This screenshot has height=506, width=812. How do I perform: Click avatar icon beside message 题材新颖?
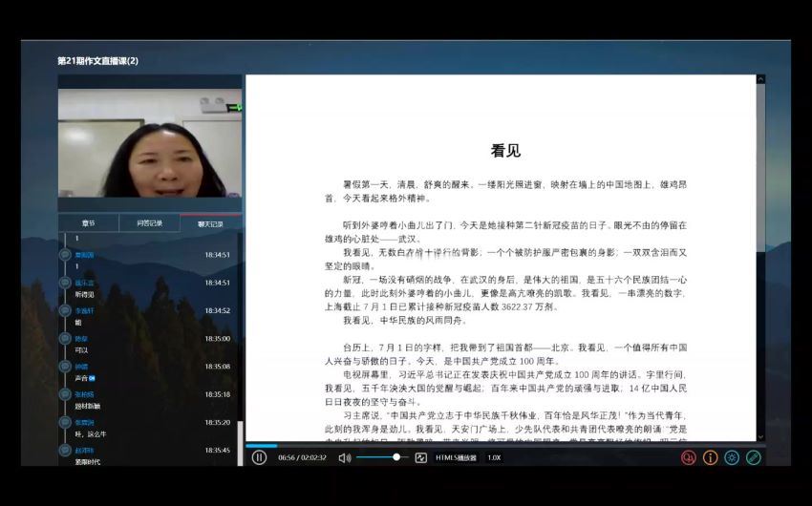(x=65, y=394)
